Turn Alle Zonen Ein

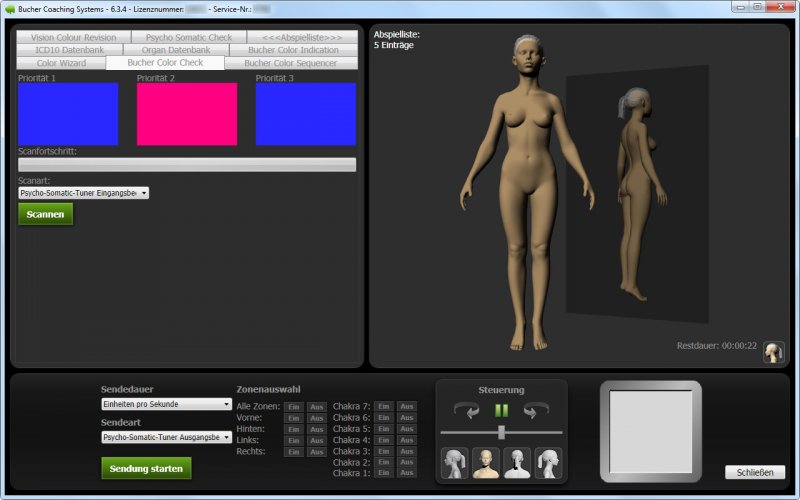coord(294,407)
